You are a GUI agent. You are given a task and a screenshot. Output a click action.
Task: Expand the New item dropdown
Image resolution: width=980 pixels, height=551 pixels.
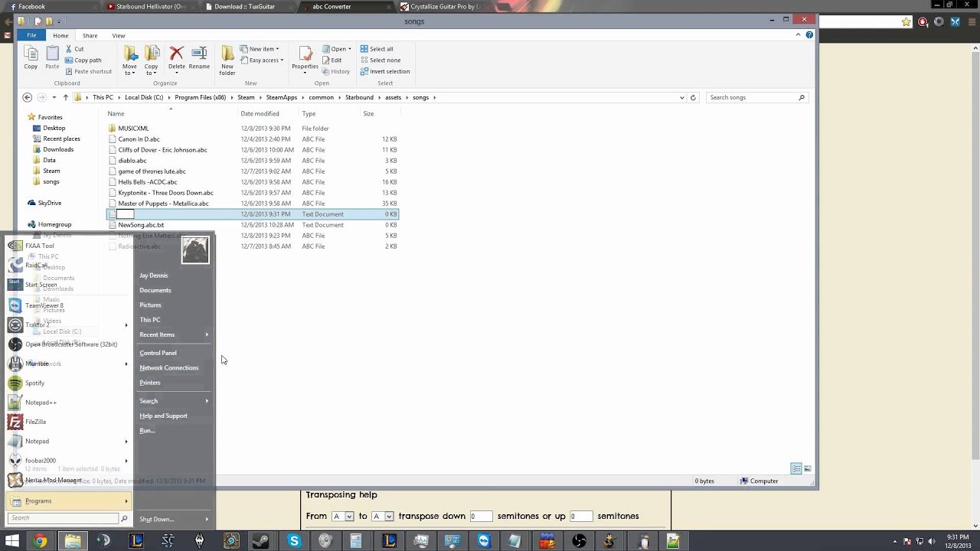(x=260, y=49)
